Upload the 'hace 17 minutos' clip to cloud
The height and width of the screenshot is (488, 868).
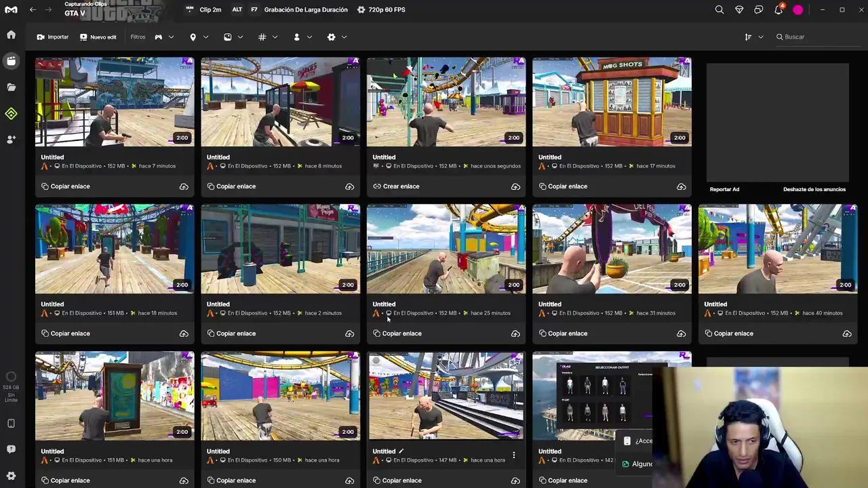click(x=681, y=186)
